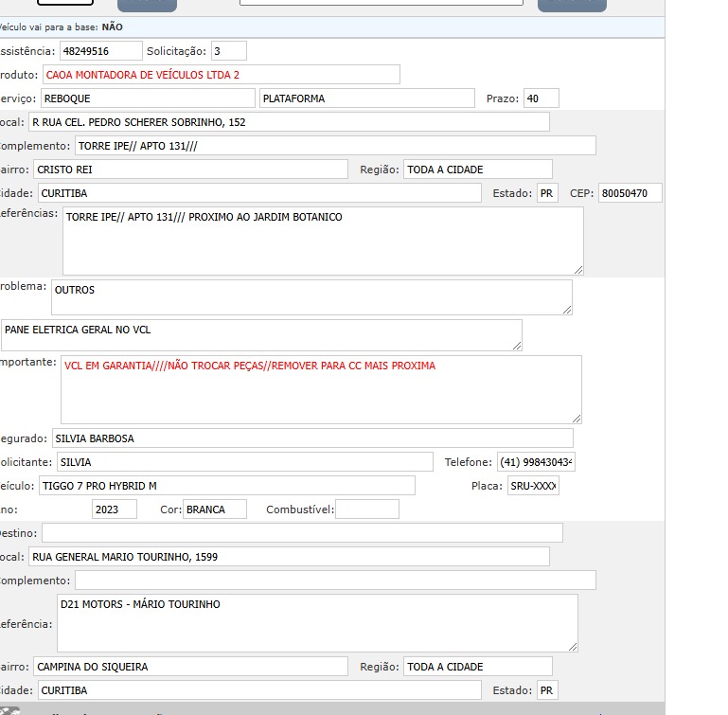728x715 pixels.
Task: Click the Serviço field showing REBOQUE
Action: click(x=148, y=98)
